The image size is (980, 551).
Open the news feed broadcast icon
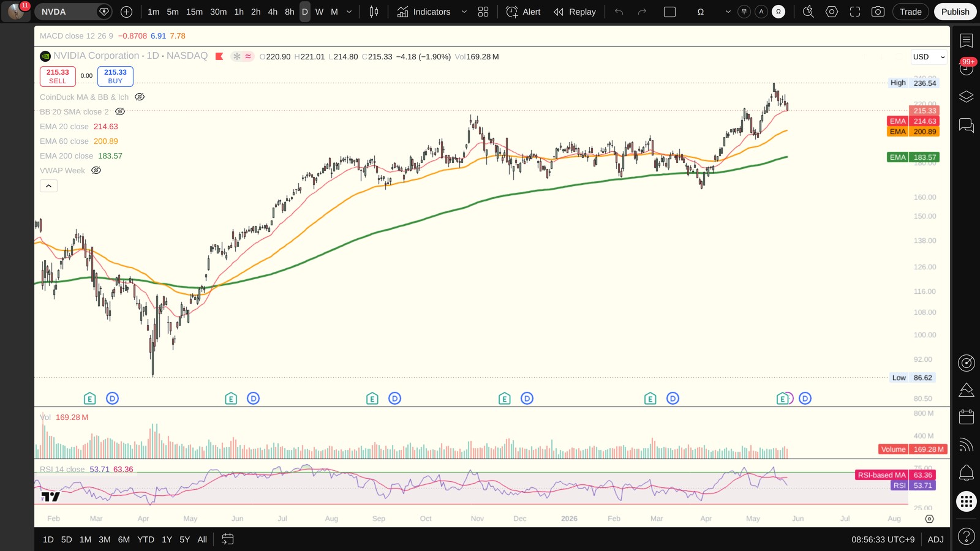pyautogui.click(x=966, y=444)
